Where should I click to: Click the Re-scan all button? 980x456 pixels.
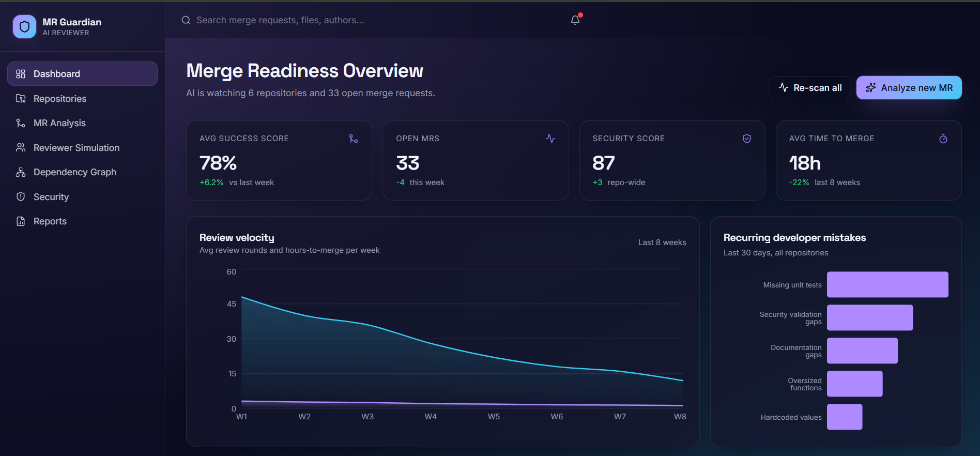pos(809,88)
